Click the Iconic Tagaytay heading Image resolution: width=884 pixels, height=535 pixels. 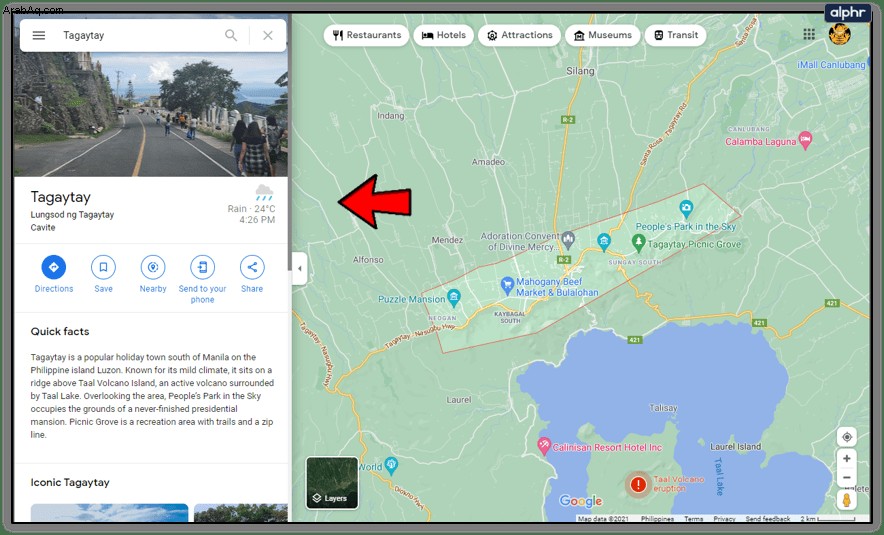70,483
